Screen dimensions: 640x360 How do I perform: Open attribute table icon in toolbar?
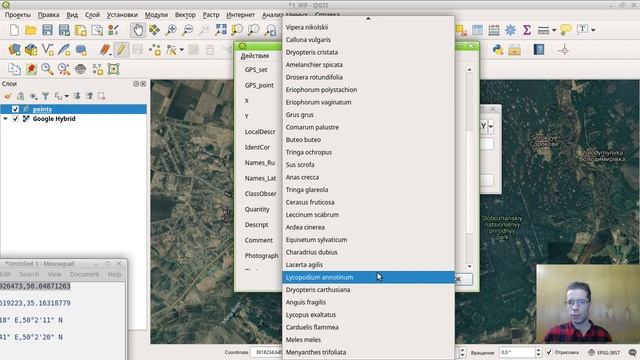point(477,30)
